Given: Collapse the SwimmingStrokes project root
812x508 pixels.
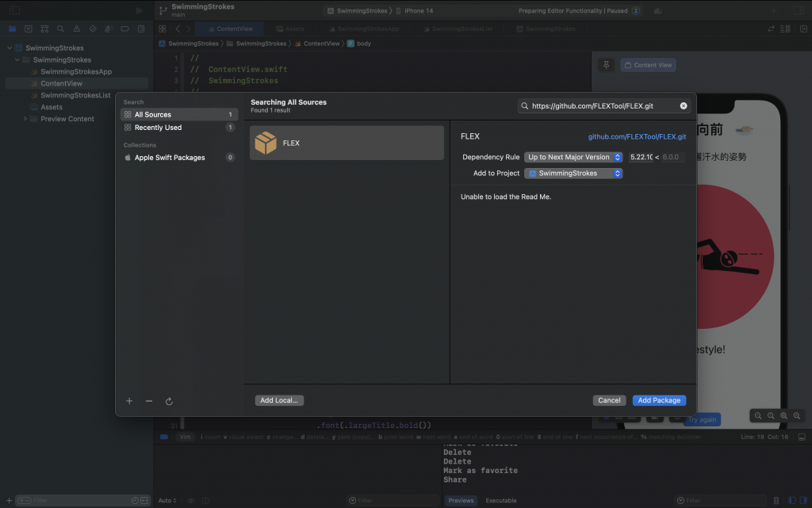Looking at the screenshot, I should coord(10,48).
